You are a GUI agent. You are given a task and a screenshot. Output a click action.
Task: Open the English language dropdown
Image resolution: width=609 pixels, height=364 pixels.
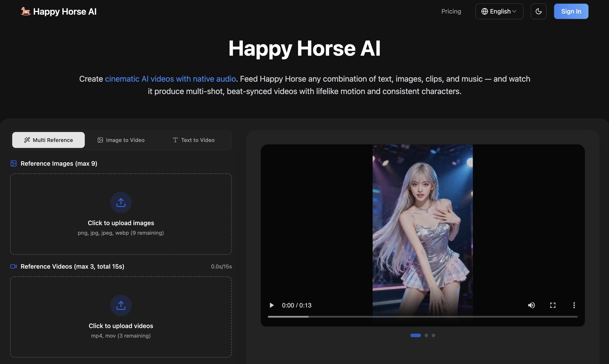point(499,11)
